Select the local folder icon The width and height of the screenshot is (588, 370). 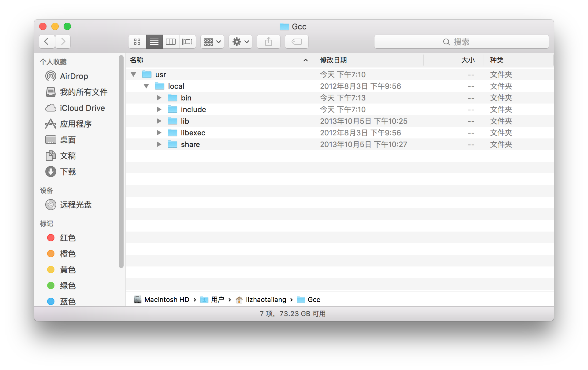point(160,86)
